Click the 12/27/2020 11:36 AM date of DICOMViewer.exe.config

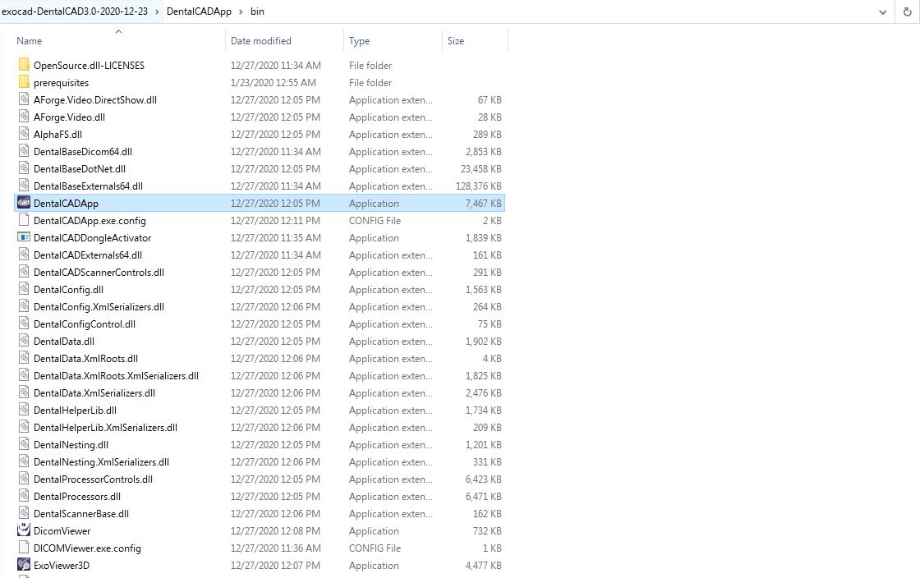(276, 548)
